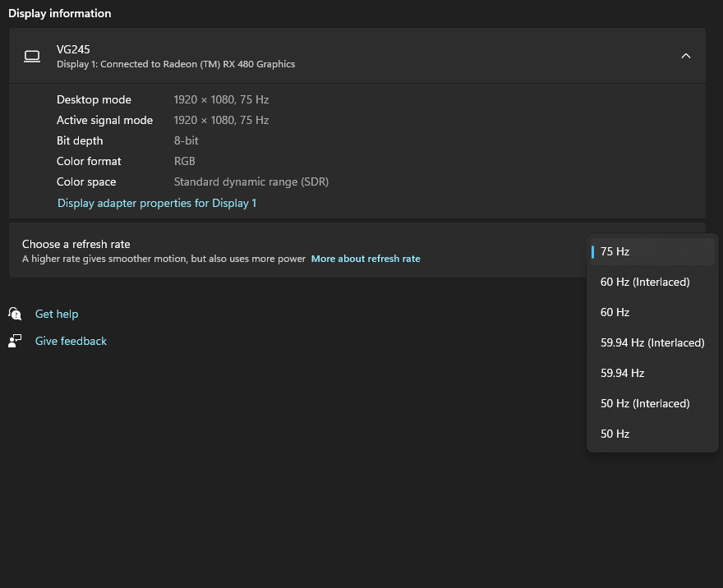Select the 60 Hz refresh rate
Image resolution: width=723 pixels, height=588 pixels.
pyautogui.click(x=615, y=312)
